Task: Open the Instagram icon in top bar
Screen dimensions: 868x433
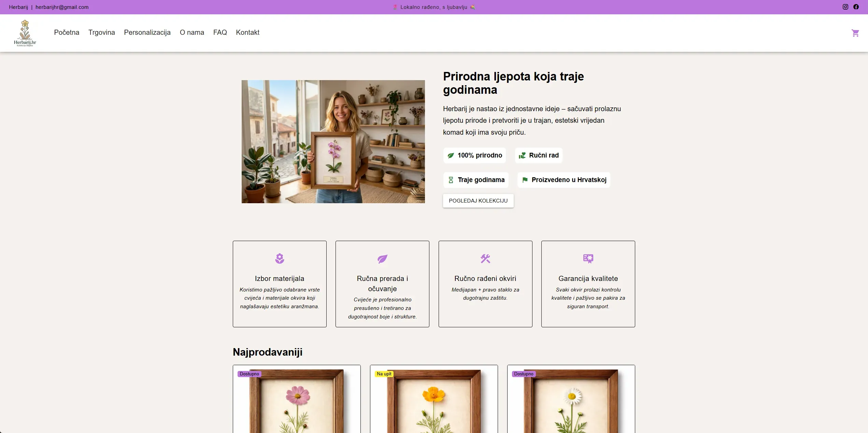Action: point(845,7)
